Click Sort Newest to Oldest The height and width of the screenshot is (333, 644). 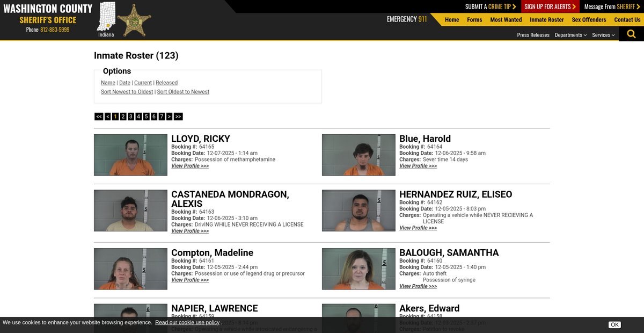pyautogui.click(x=127, y=92)
